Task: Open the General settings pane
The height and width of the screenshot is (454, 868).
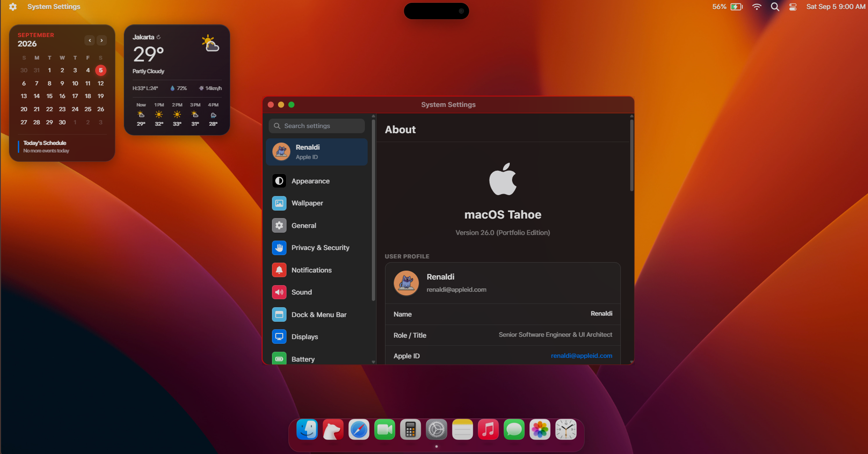Action: (317, 226)
